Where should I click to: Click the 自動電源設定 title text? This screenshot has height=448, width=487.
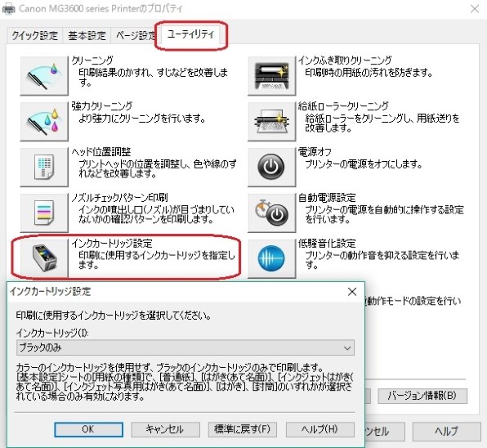click(327, 198)
